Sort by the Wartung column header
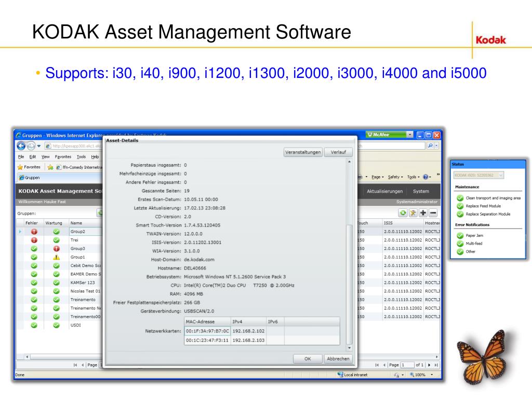The image size is (532, 399). tap(54, 223)
